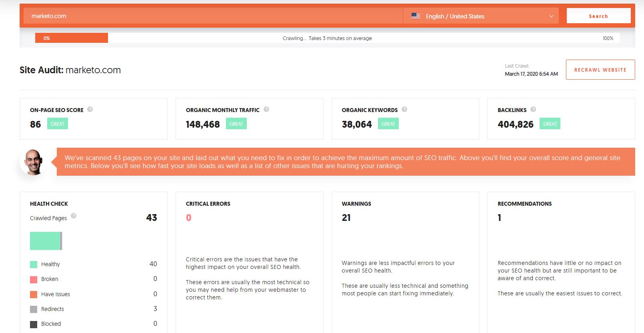Click the Search button
This screenshot has height=333, width=644.
pos(598,16)
